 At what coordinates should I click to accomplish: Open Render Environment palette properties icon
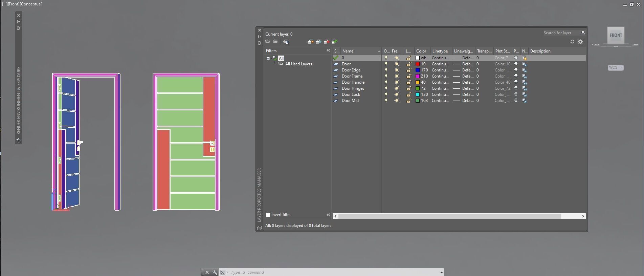coord(19,28)
